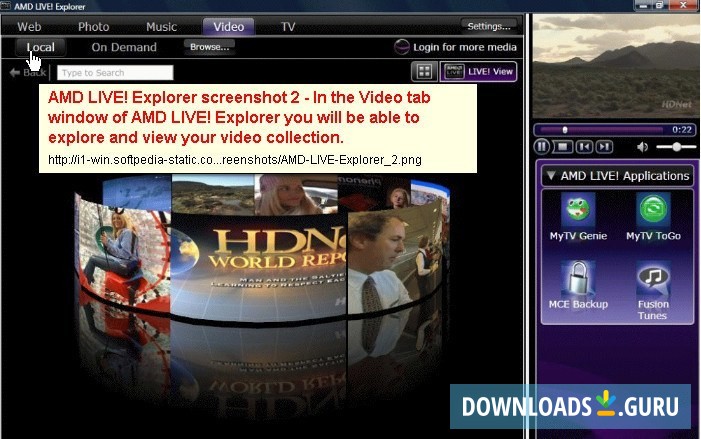Maximize the AMD LIVE! Explorer window
Image resolution: width=701 pixels, height=439 pixels.
(x=660, y=5)
